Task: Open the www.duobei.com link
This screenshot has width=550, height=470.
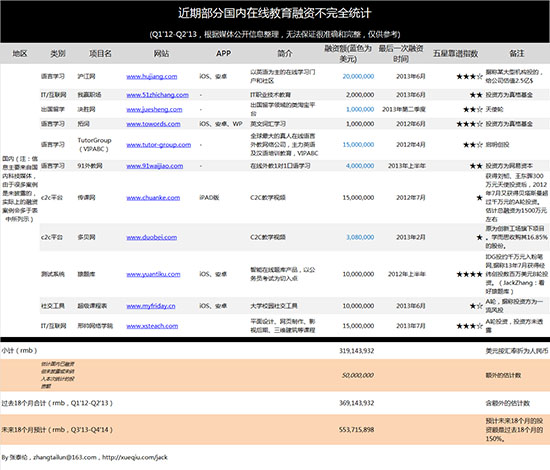Action: [152, 237]
